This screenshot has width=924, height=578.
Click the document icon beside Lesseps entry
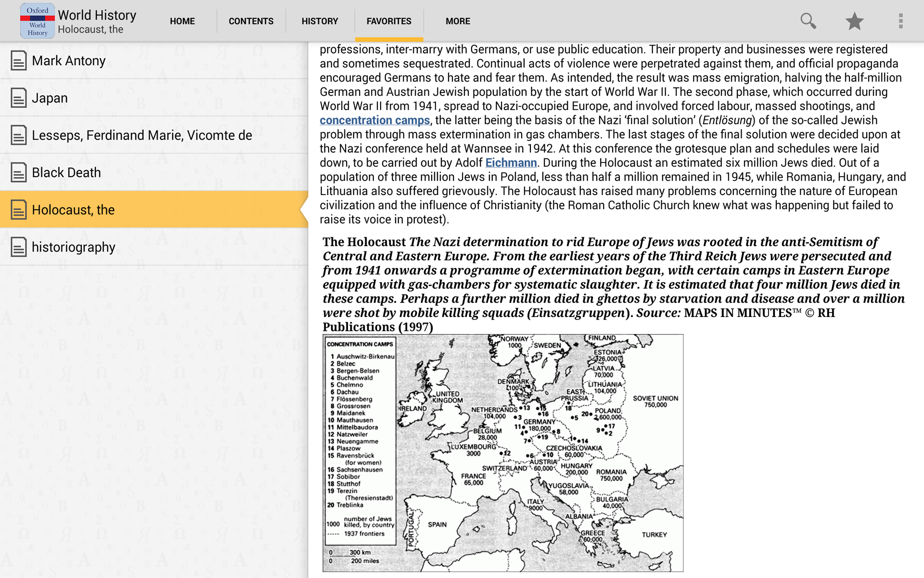coord(19,135)
